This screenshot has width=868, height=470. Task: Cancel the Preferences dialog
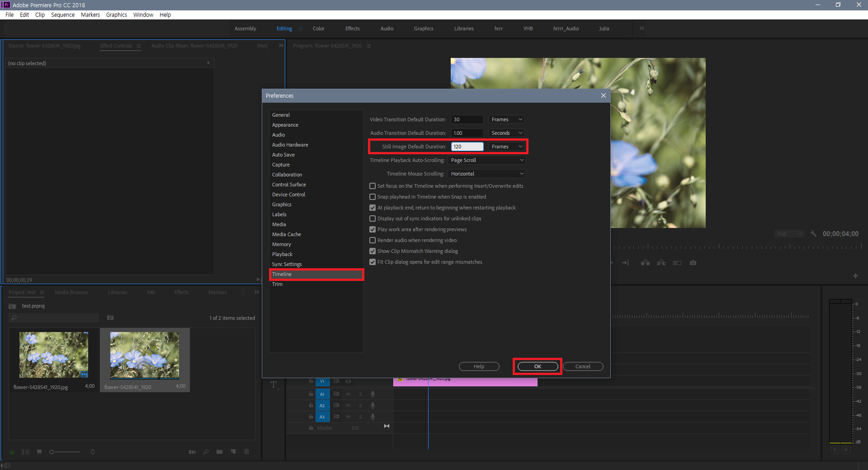click(583, 366)
